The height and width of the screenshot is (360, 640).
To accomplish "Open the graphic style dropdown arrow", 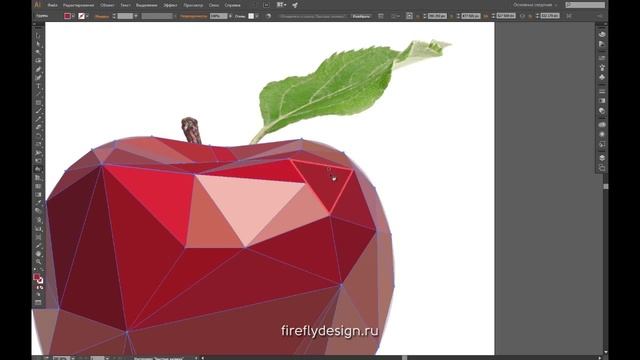I will (x=257, y=16).
